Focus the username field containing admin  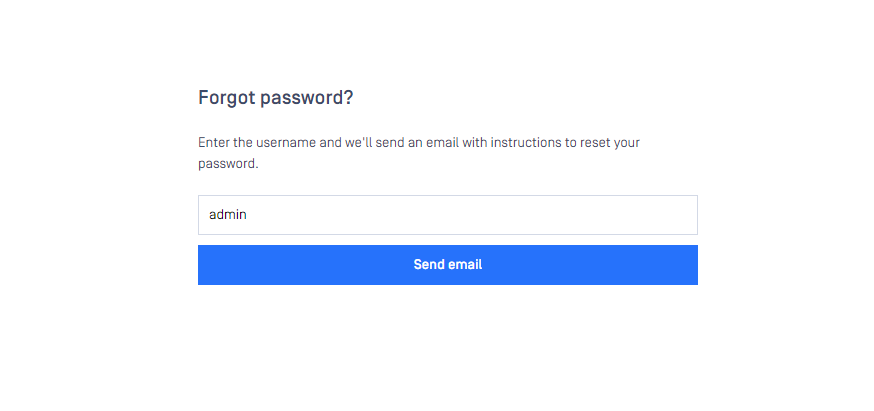coord(448,215)
